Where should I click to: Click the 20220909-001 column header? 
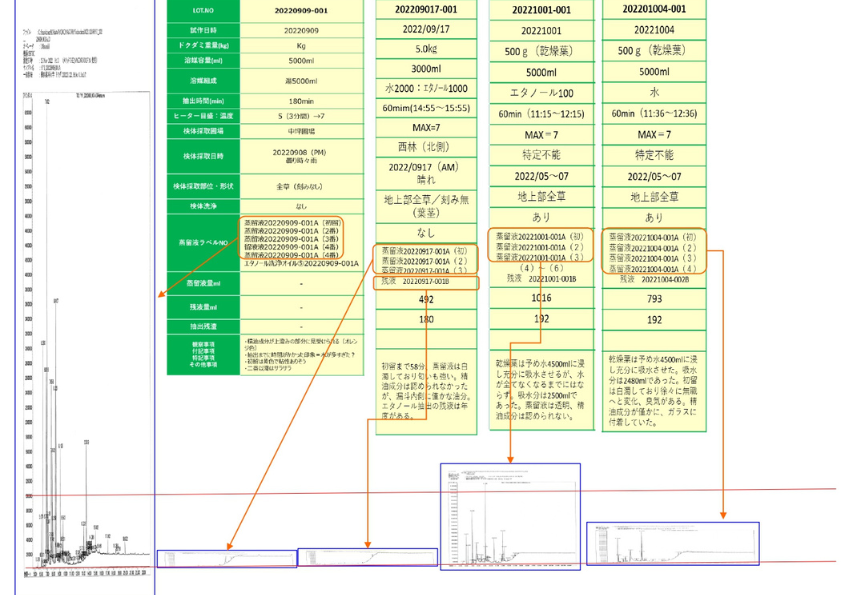tap(302, 11)
